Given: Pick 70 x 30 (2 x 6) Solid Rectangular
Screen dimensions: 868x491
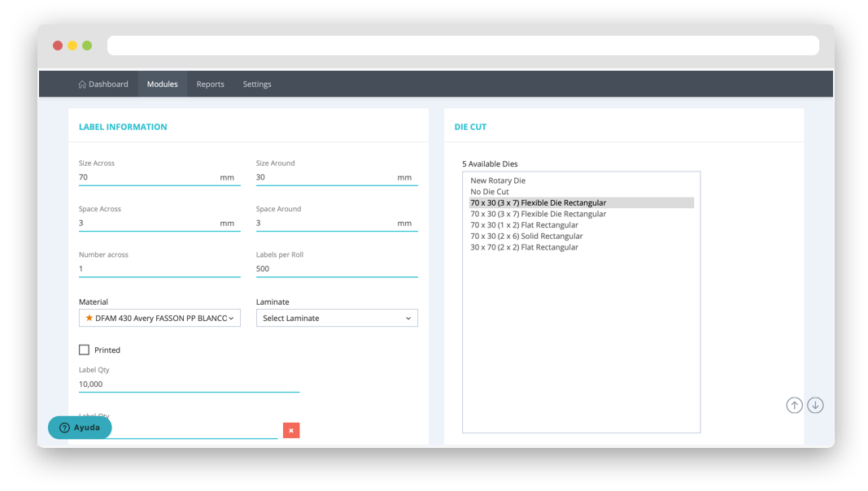Looking at the screenshot, I should point(526,236).
